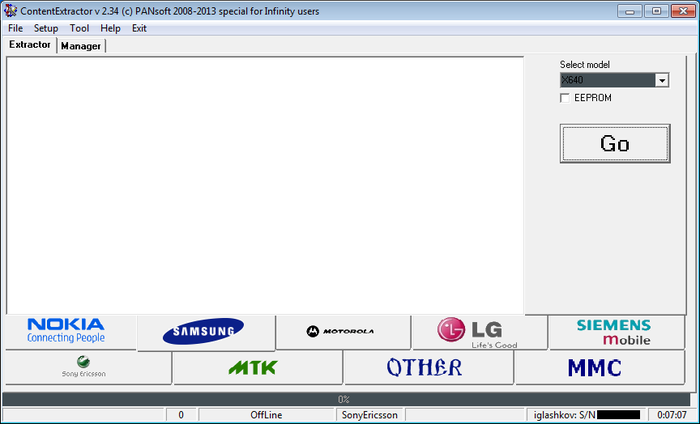Viewport: 700px width, 424px height.
Task: Click the Exit menu item
Action: 139,28
